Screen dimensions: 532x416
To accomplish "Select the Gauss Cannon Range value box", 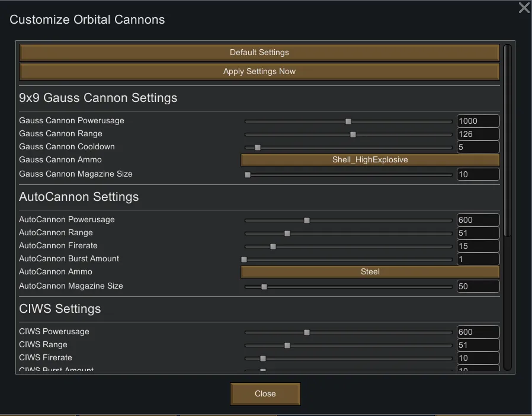I will (477, 134).
